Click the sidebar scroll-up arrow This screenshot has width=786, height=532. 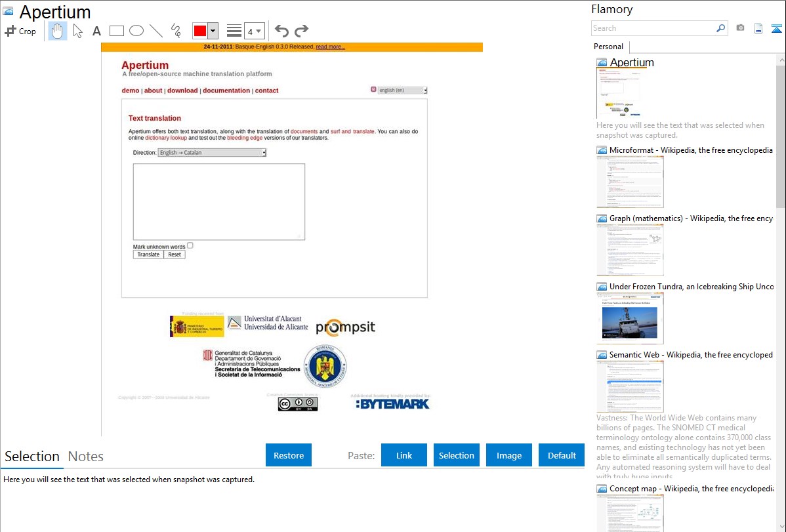pos(781,60)
